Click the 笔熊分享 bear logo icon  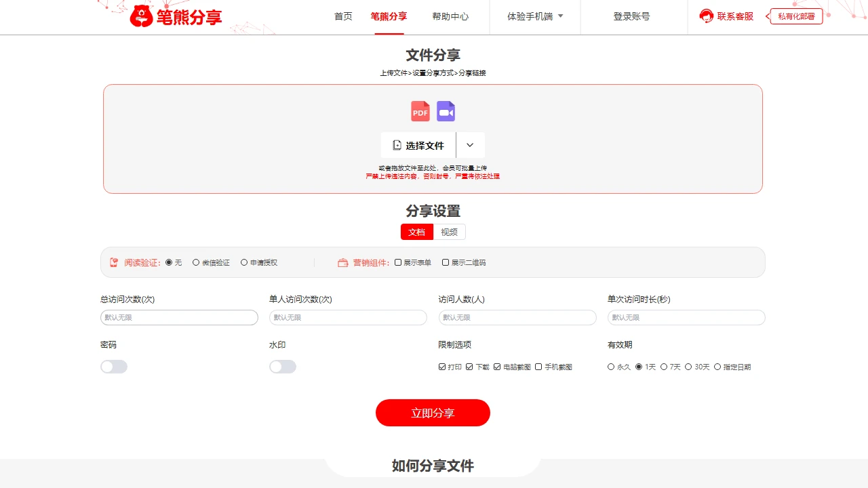click(x=140, y=14)
